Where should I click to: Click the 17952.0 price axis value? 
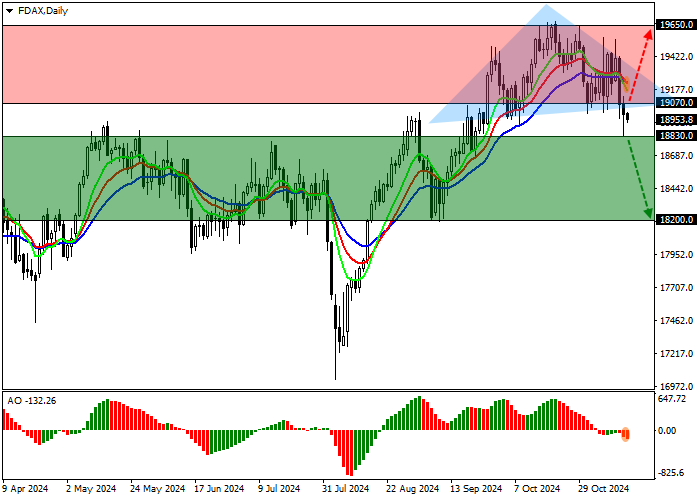click(676, 254)
